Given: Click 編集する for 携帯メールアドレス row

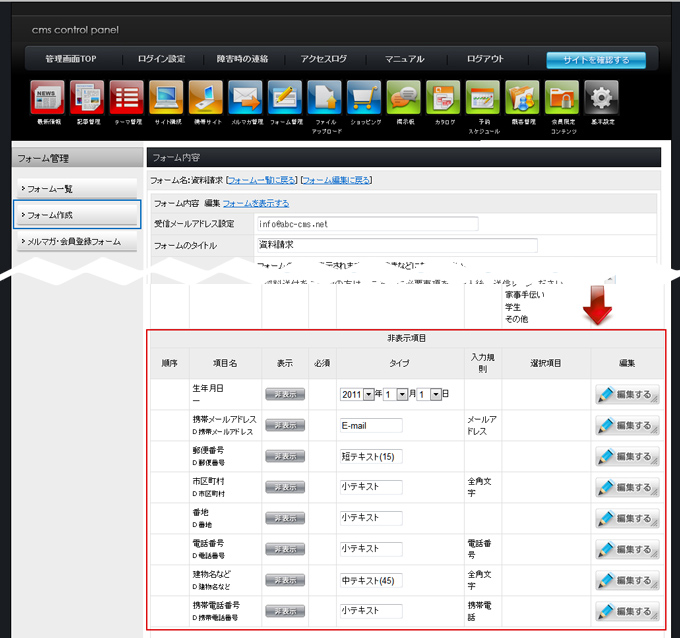Looking at the screenshot, I should tap(626, 426).
